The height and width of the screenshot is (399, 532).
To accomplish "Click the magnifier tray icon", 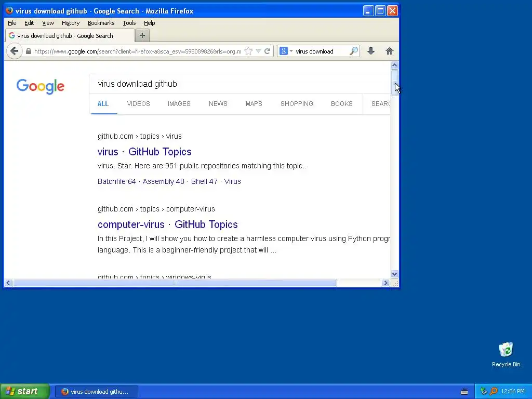I will (494, 392).
